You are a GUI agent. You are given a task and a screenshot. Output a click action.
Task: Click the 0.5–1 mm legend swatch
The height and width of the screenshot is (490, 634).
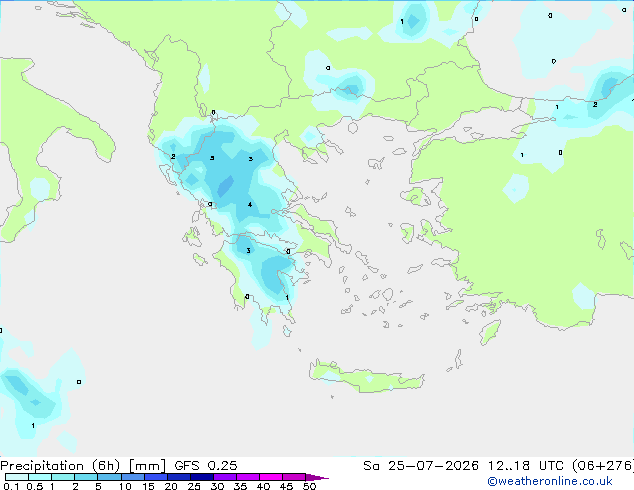(x=40, y=477)
